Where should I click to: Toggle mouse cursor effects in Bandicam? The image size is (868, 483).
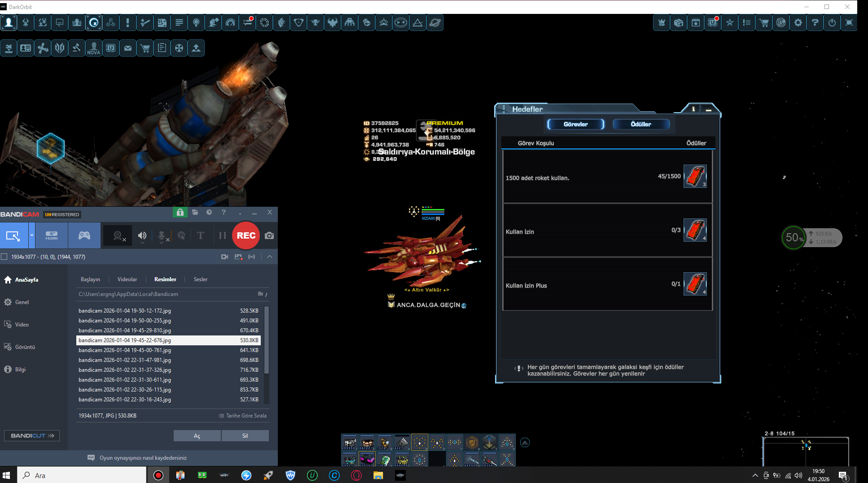point(182,235)
